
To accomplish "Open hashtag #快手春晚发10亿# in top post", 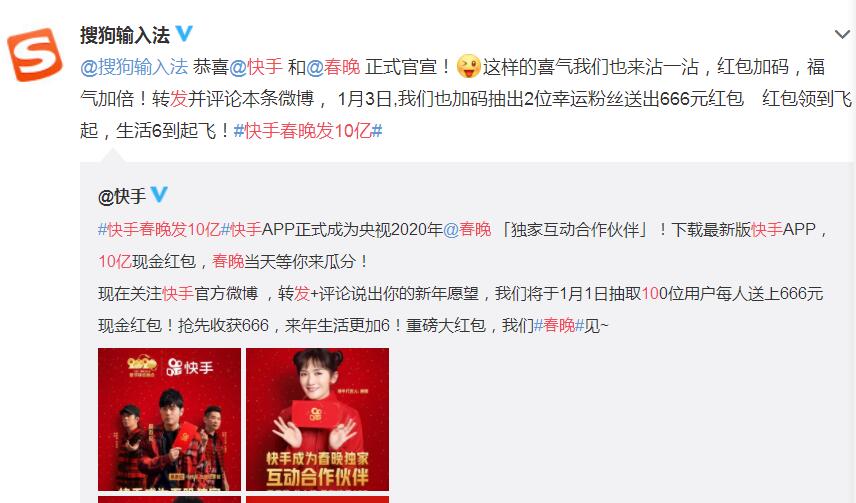I will click(x=308, y=131).
